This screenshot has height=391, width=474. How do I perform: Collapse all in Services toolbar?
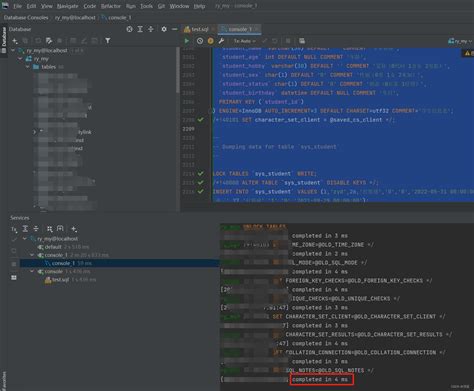click(x=36, y=229)
